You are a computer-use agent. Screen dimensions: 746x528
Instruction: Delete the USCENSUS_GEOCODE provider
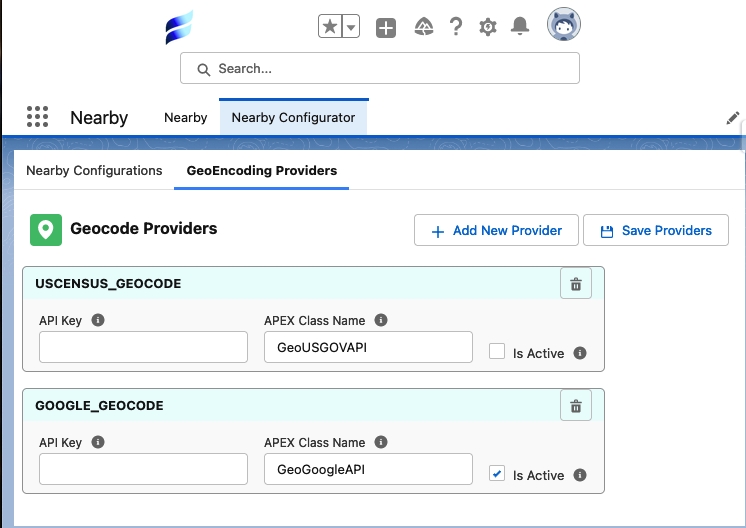coord(576,284)
